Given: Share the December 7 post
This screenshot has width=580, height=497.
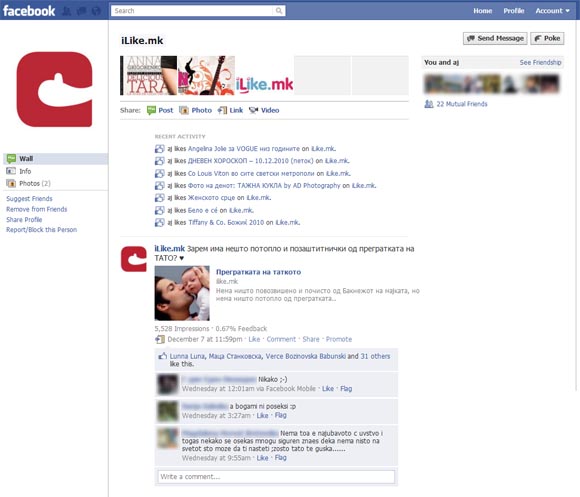Looking at the screenshot, I should pos(311,339).
